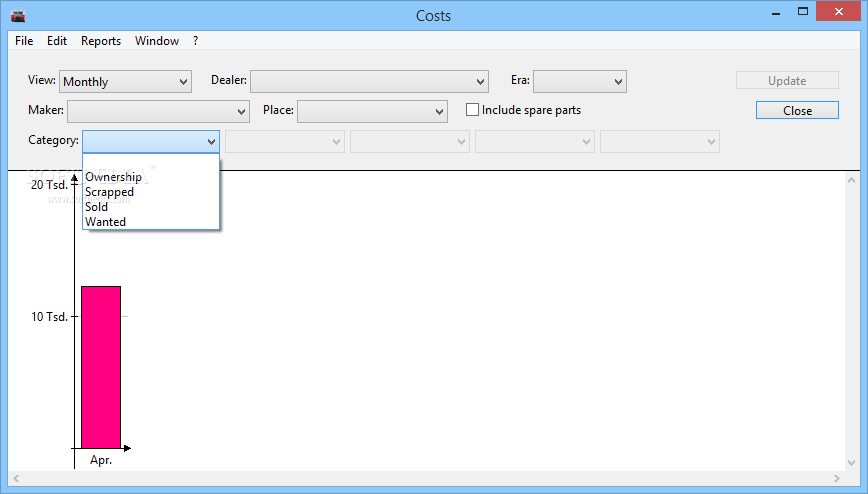Click the app icon in title bar
Viewport: 868px width, 494px height.
(18, 16)
